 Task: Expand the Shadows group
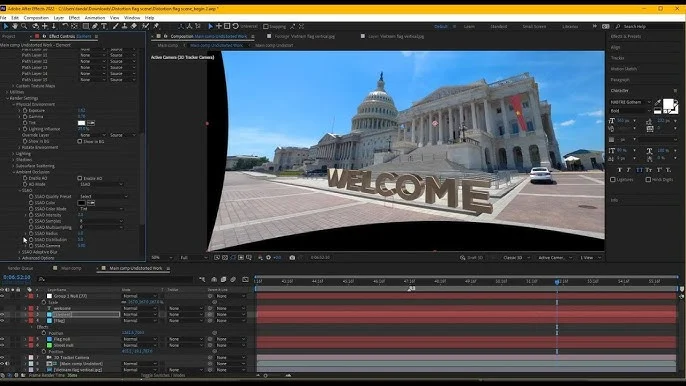click(x=14, y=160)
